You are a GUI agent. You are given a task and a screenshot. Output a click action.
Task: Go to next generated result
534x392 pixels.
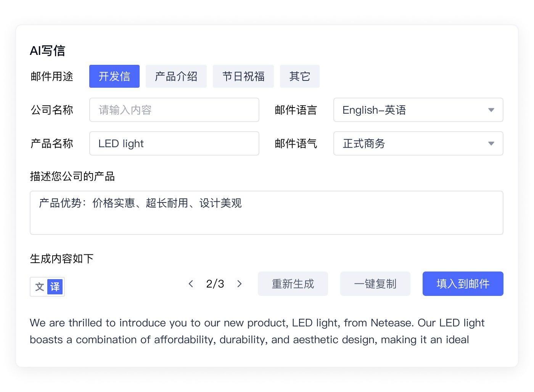point(240,284)
